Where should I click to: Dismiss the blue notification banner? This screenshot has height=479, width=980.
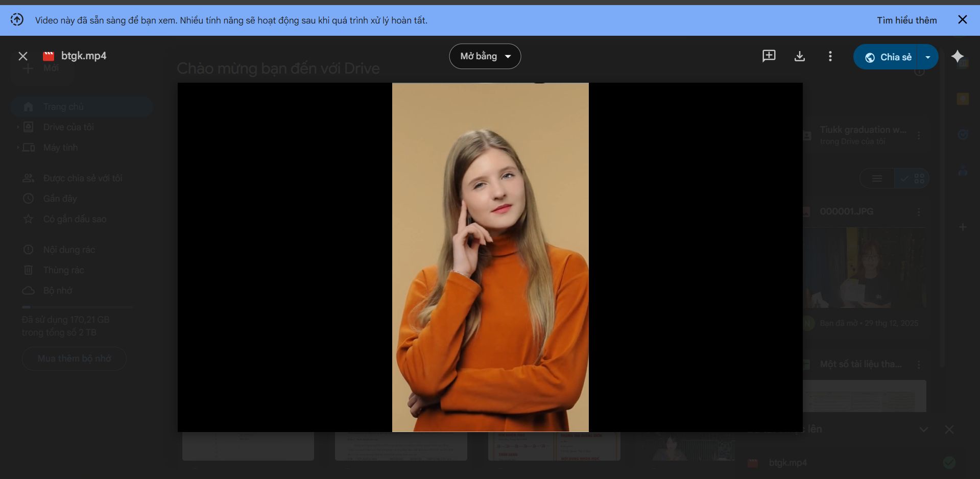pyautogui.click(x=963, y=19)
